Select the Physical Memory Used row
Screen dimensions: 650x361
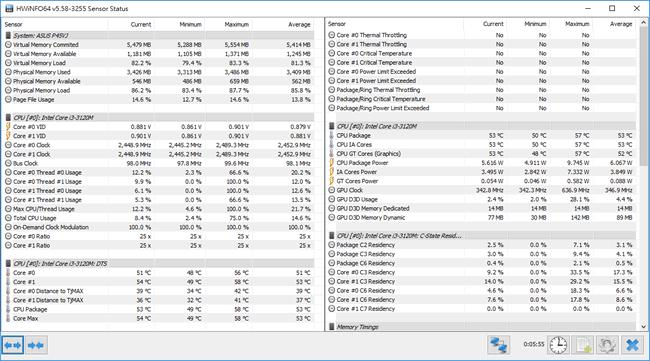point(160,72)
